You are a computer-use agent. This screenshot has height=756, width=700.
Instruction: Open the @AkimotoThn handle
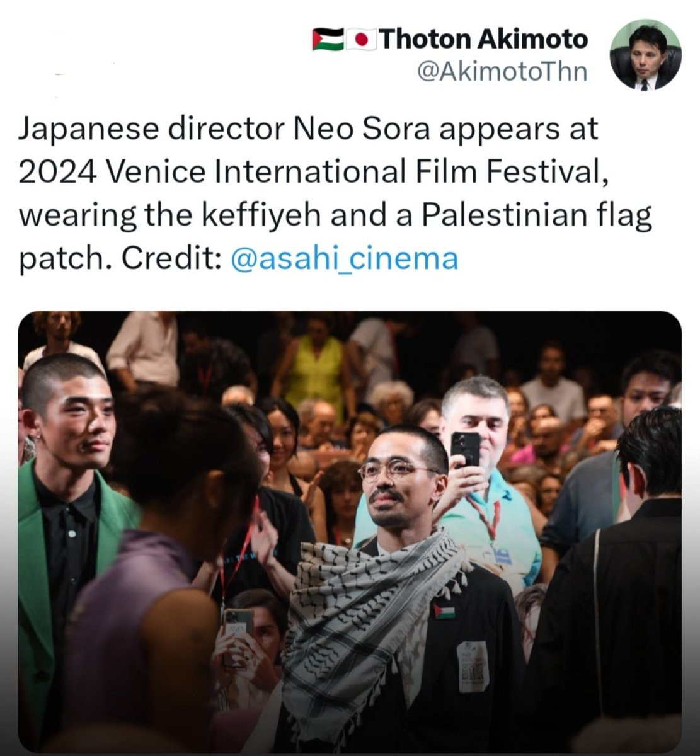pos(502,72)
